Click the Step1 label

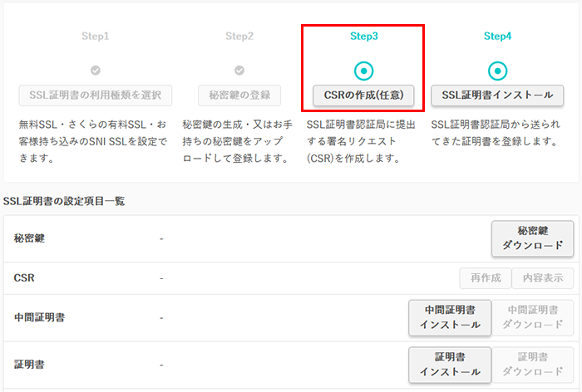[96, 37]
